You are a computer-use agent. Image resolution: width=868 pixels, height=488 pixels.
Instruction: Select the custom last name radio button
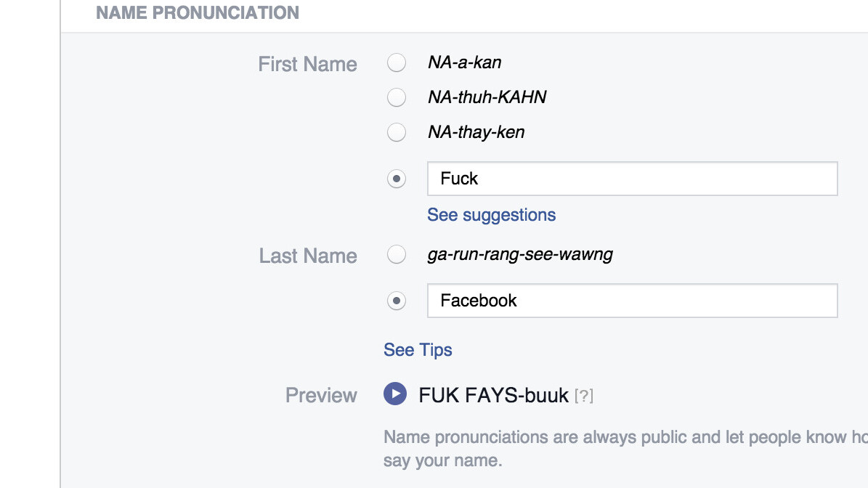coord(397,301)
